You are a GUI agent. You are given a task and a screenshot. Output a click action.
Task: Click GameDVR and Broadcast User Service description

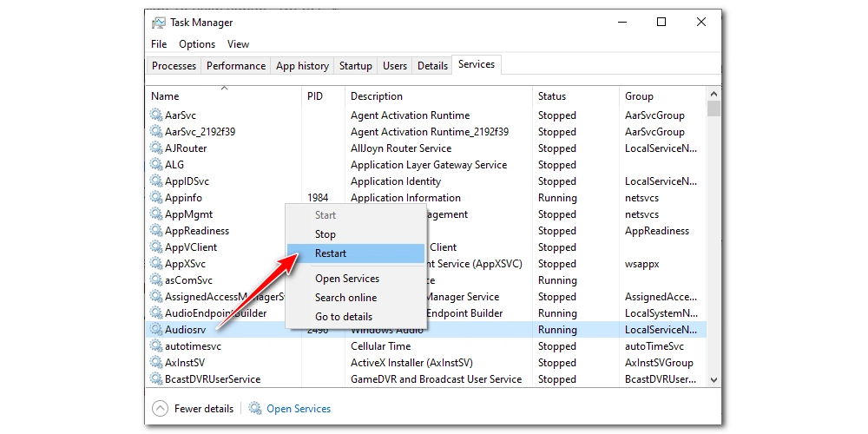(x=437, y=379)
